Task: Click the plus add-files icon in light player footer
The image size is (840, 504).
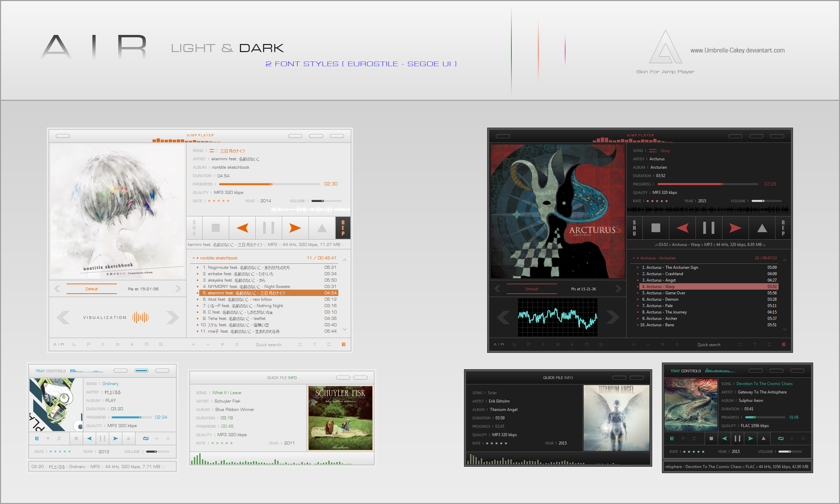Action: tap(194, 344)
